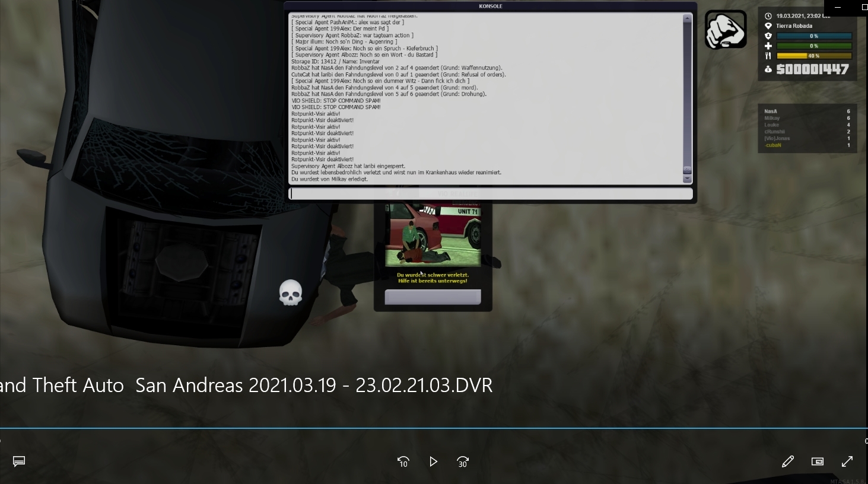Click console line with 'Grund: Waffennutzung'
The height and width of the screenshot is (484, 868).
pyautogui.click(x=397, y=68)
